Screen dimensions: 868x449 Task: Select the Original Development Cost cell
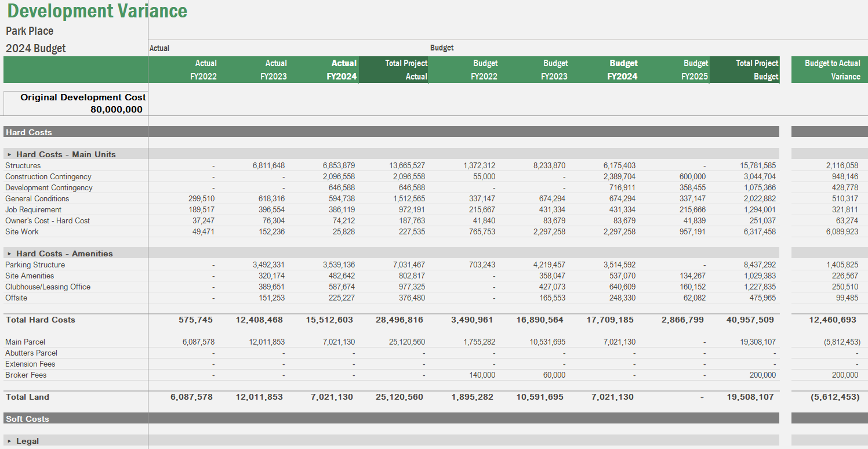click(x=81, y=97)
